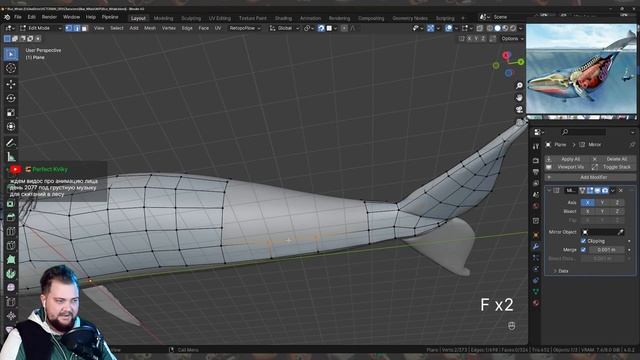The width and height of the screenshot is (640, 360).
Task: Switch to face select mode
Action: (x=84, y=28)
